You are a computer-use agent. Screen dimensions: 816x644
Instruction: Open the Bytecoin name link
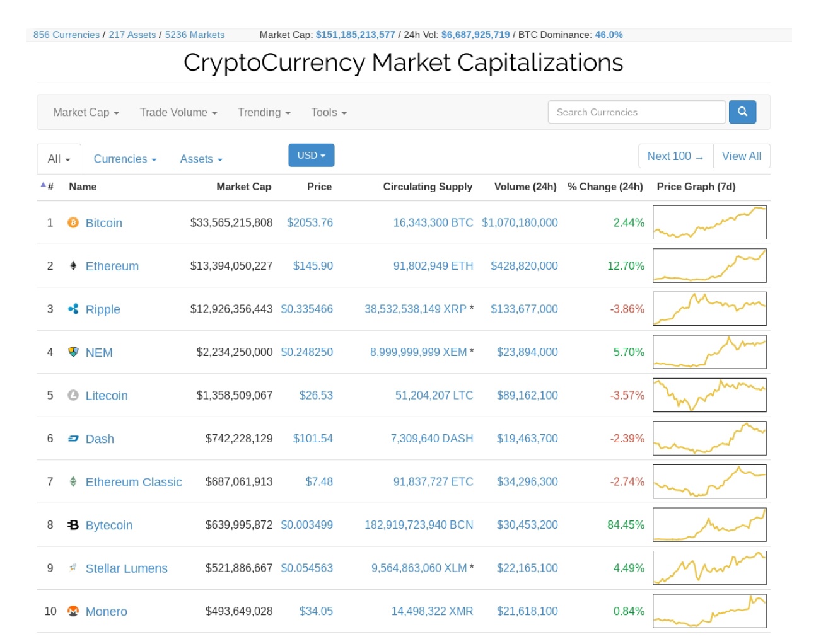109,525
